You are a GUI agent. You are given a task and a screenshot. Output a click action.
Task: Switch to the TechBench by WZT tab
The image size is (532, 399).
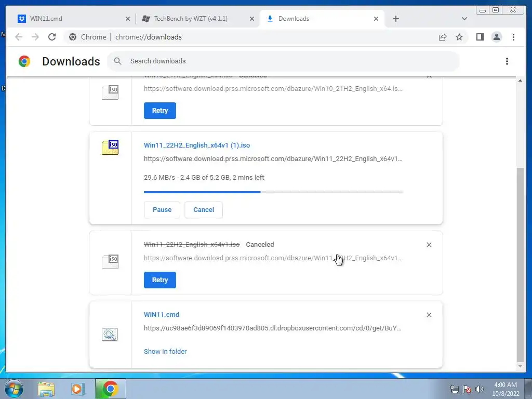pyautogui.click(x=198, y=19)
